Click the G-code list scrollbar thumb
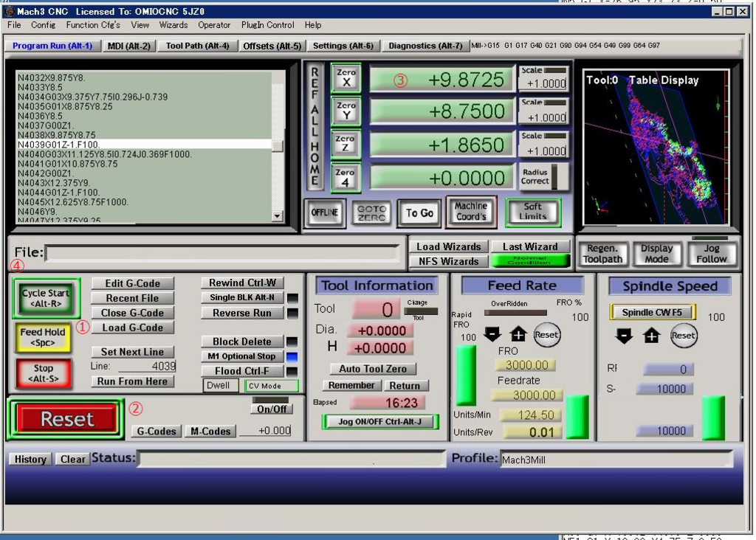The width and height of the screenshot is (756, 540). point(278,146)
